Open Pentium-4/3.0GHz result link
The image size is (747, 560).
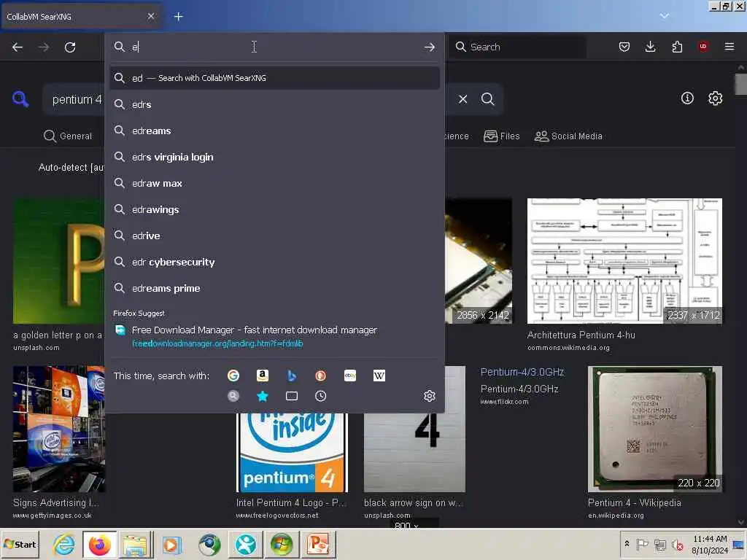[522, 372]
